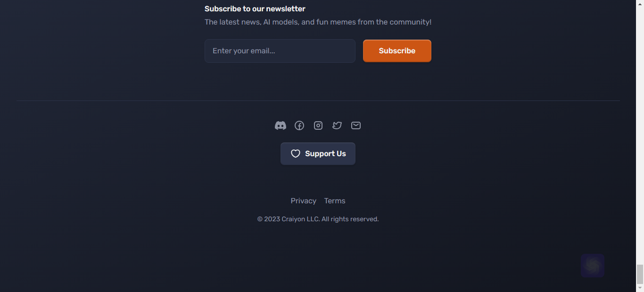Click the latest news description text
Screen dimensions: 644x292
318,22
